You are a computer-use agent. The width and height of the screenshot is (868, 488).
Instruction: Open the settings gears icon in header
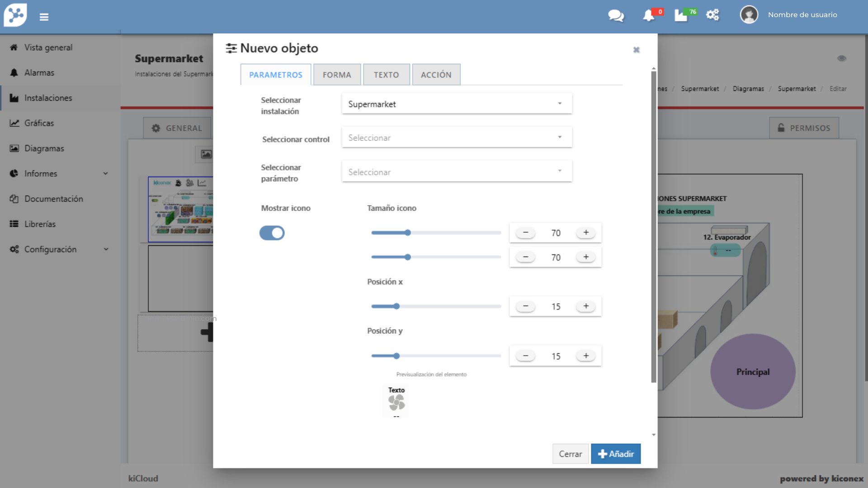point(712,15)
